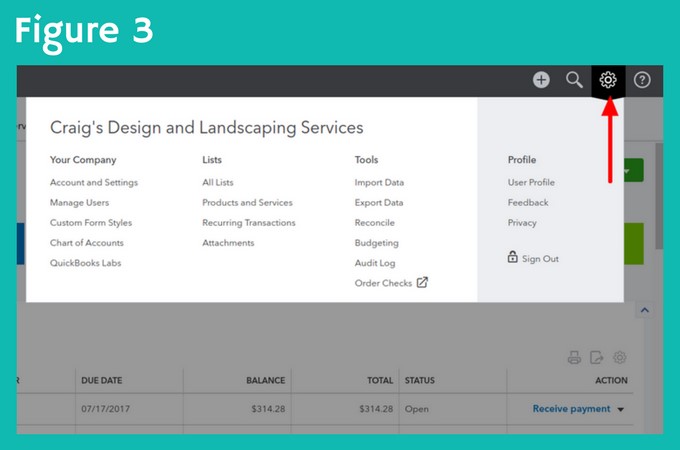
Task: Open QuickBooks Labs
Action: [85, 263]
